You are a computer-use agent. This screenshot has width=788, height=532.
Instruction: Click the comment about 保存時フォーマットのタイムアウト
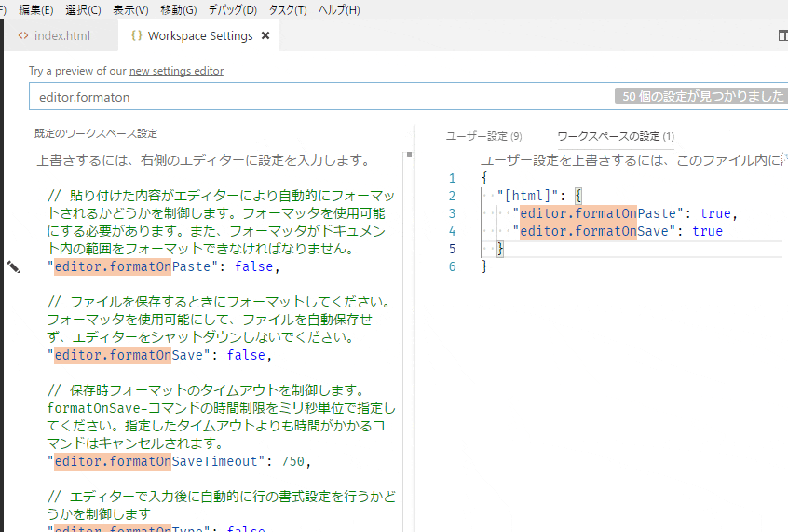coord(221,416)
